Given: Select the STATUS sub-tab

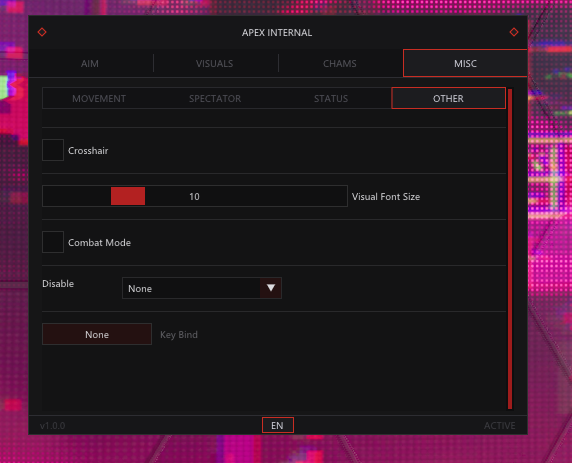Looking at the screenshot, I should [x=331, y=99].
